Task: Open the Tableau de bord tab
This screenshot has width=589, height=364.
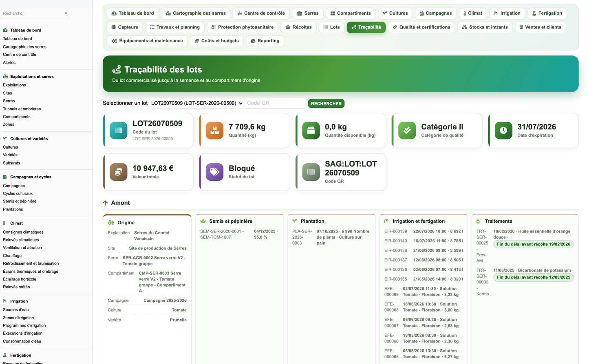Action: click(133, 13)
